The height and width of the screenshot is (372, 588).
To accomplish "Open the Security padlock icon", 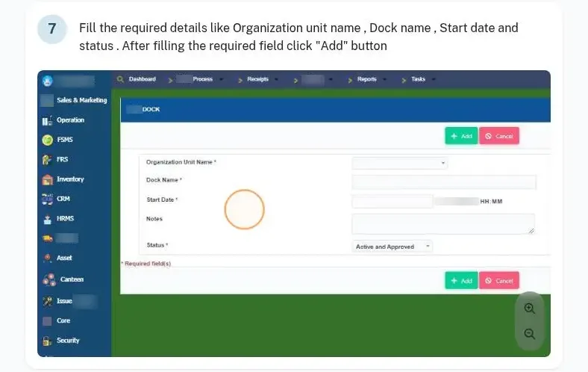I will (x=47, y=341).
